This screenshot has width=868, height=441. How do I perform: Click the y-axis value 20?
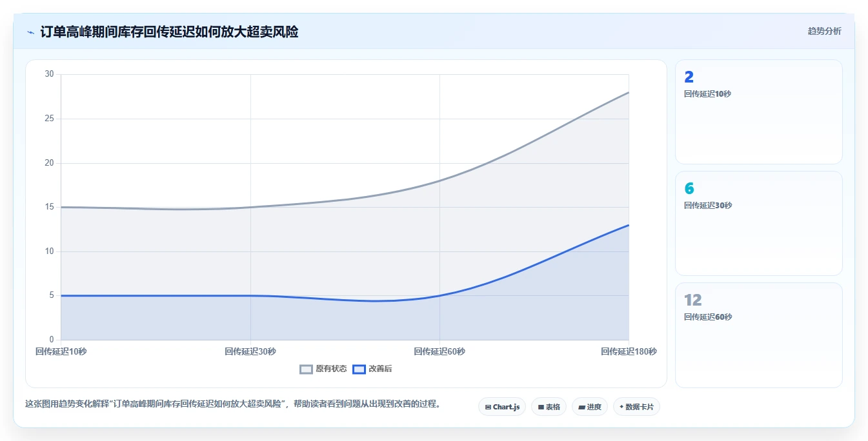pyautogui.click(x=50, y=163)
